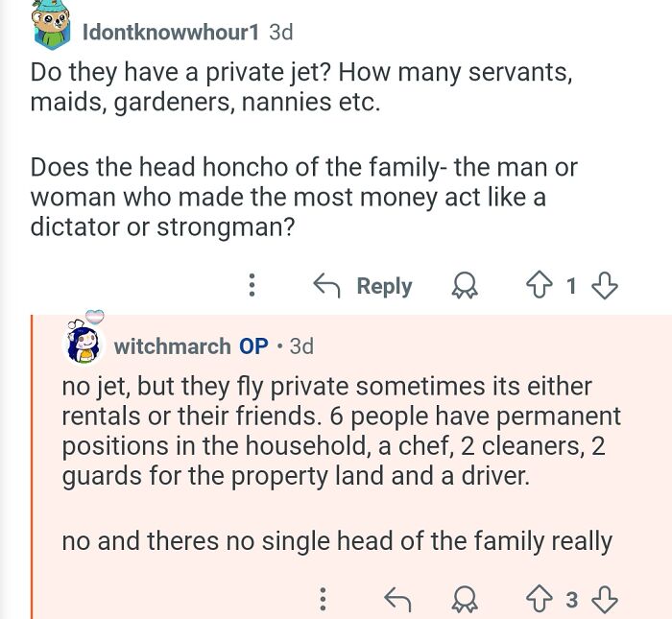Image resolution: width=672 pixels, height=619 pixels.
Task: Upvote witchmarch's reply
Action: (x=539, y=599)
